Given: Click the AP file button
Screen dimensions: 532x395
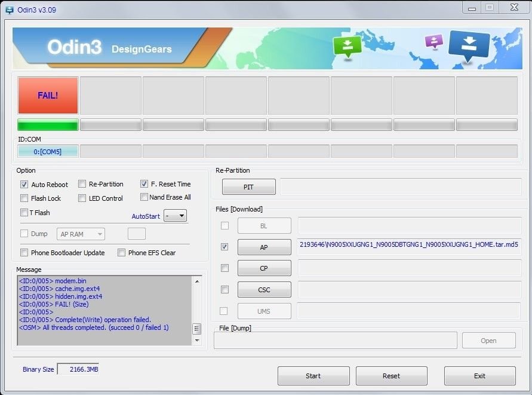Looking at the screenshot, I should pos(265,247).
